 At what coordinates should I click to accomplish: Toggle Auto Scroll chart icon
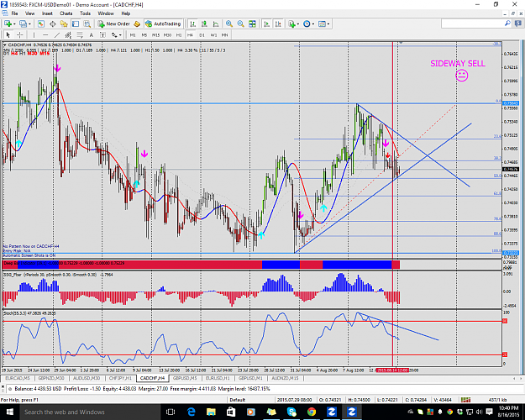pos(266,24)
